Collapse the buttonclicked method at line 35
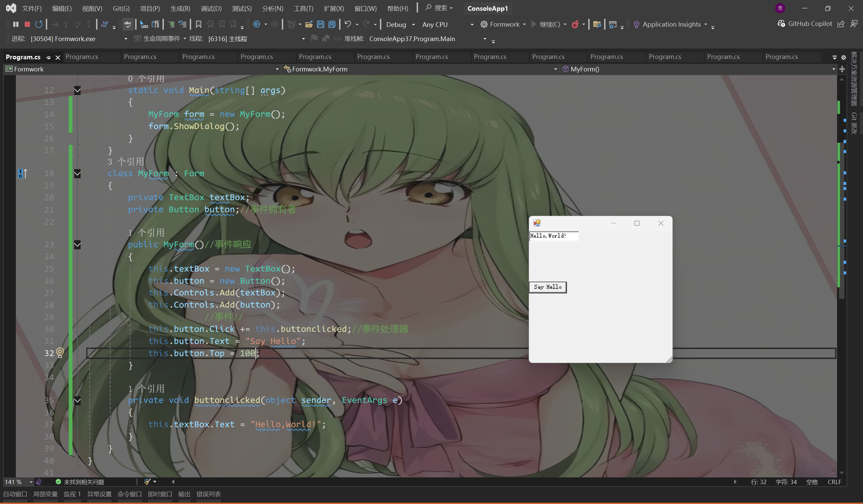Image resolution: width=863 pixels, height=504 pixels. 78,400
